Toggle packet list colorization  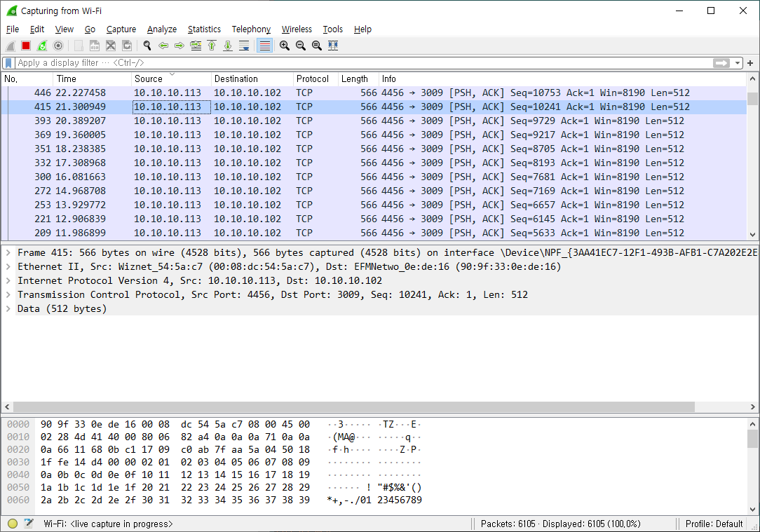coord(264,46)
